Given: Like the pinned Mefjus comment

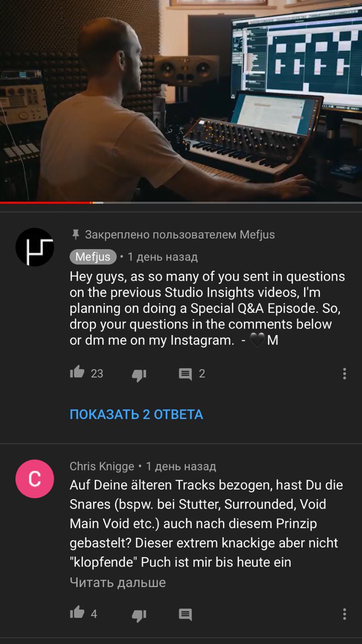Looking at the screenshot, I should pos(77,373).
